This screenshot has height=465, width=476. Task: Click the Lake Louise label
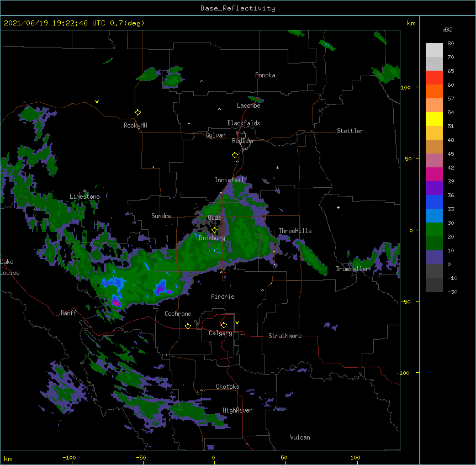click(10, 267)
